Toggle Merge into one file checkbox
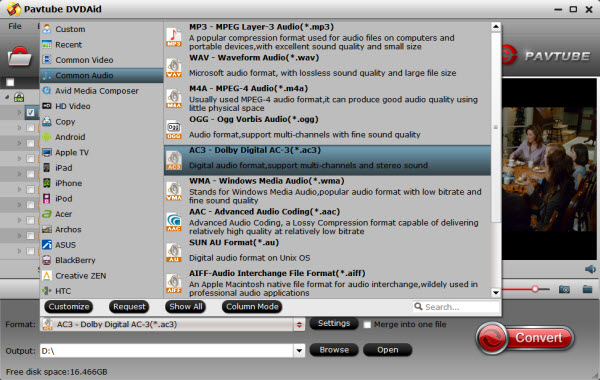The width and height of the screenshot is (600, 380). tap(367, 325)
